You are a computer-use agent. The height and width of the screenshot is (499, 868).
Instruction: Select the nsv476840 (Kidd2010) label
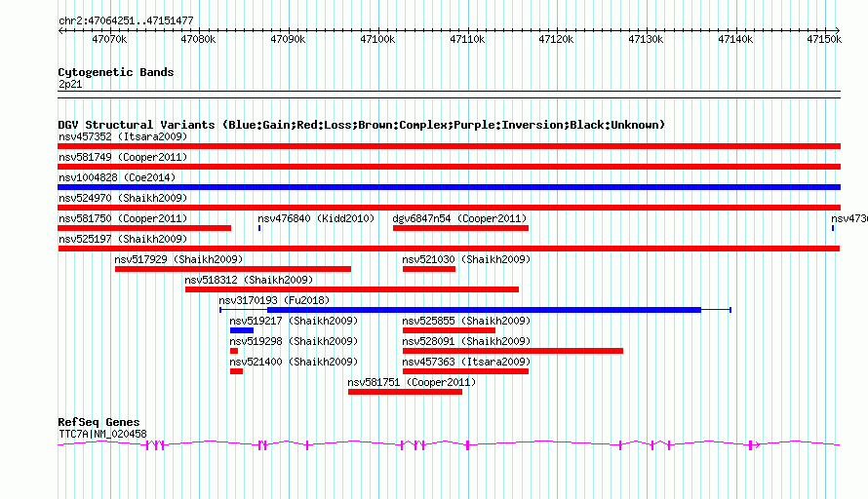click(316, 218)
